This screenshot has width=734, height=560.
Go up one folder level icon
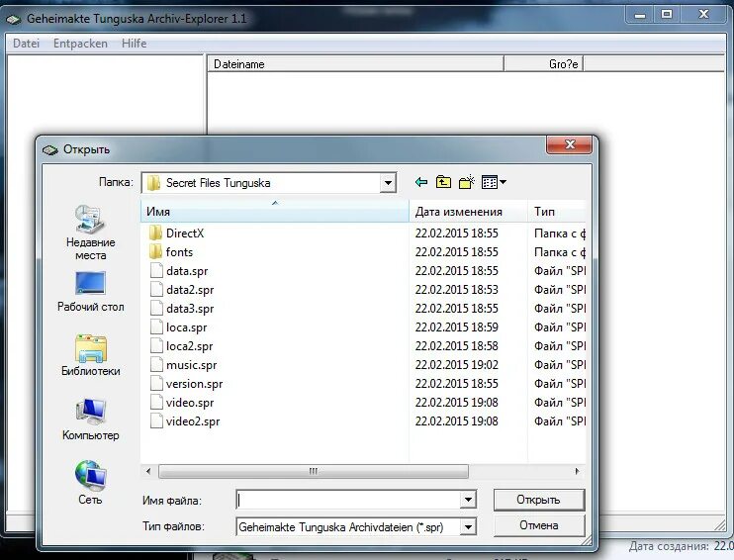point(443,182)
